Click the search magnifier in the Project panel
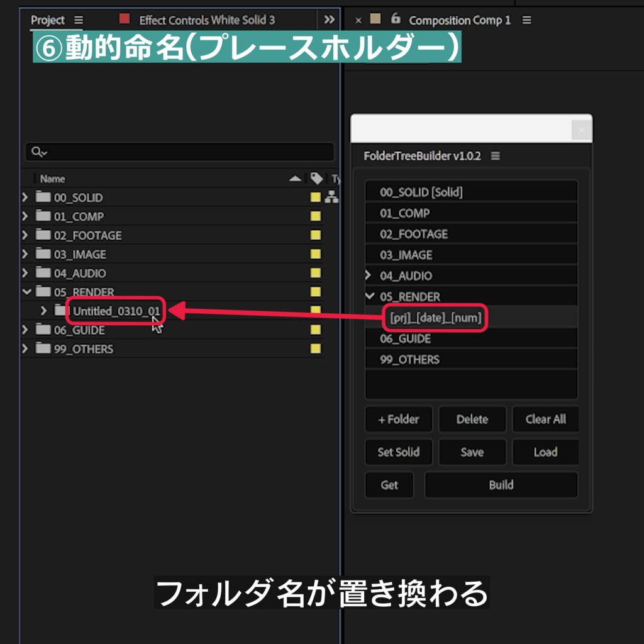 pyautogui.click(x=38, y=152)
